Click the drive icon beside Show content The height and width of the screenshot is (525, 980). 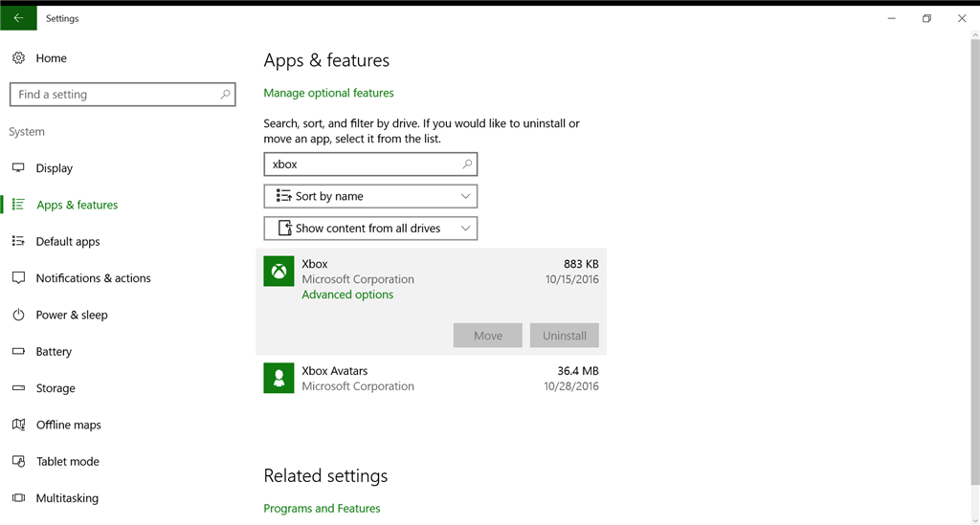(x=284, y=228)
